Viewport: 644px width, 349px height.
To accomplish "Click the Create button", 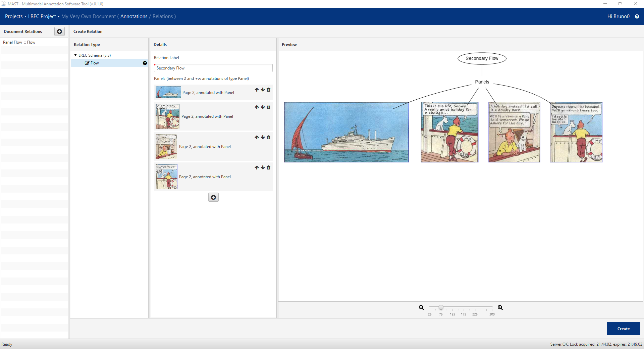I will pyautogui.click(x=623, y=329).
